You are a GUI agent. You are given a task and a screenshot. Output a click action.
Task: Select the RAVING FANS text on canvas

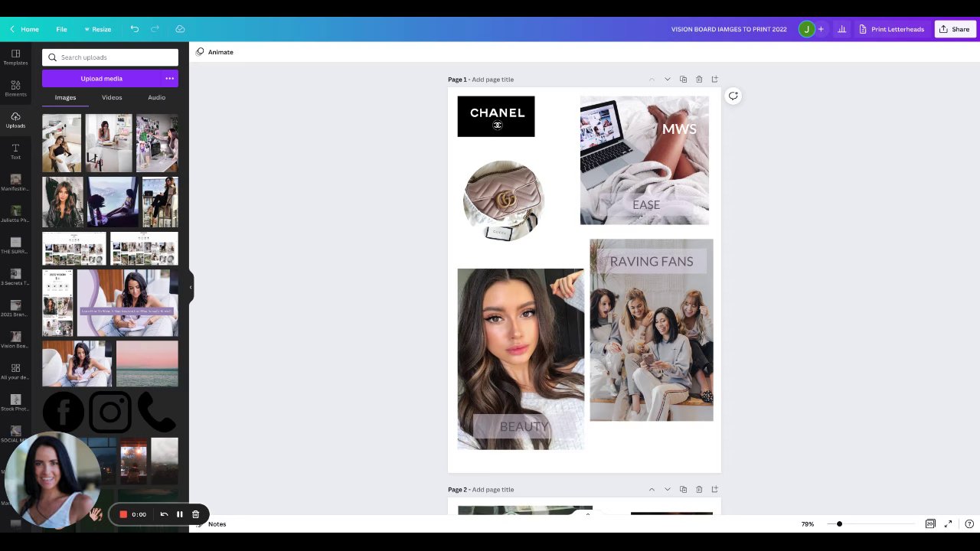(x=652, y=261)
